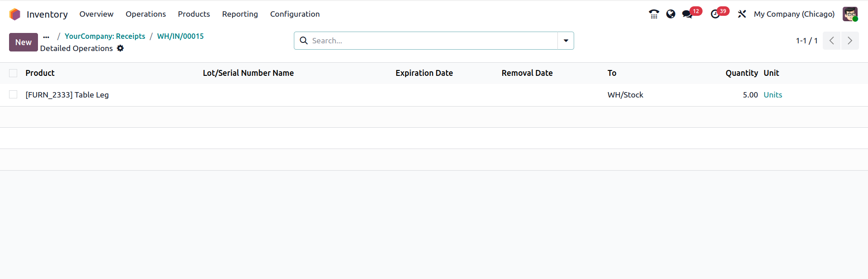The image size is (868, 279).
Task: Go to next page arrow
Action: tap(849, 41)
